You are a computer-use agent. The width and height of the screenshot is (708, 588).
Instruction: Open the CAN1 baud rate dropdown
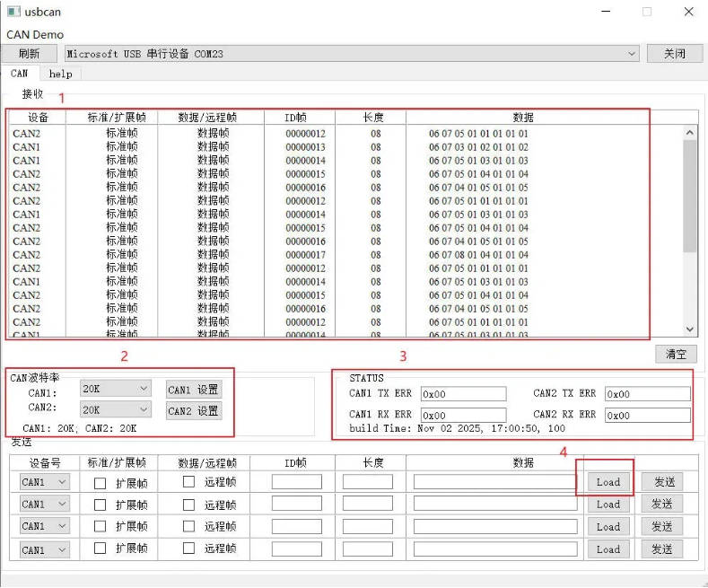[116, 389]
